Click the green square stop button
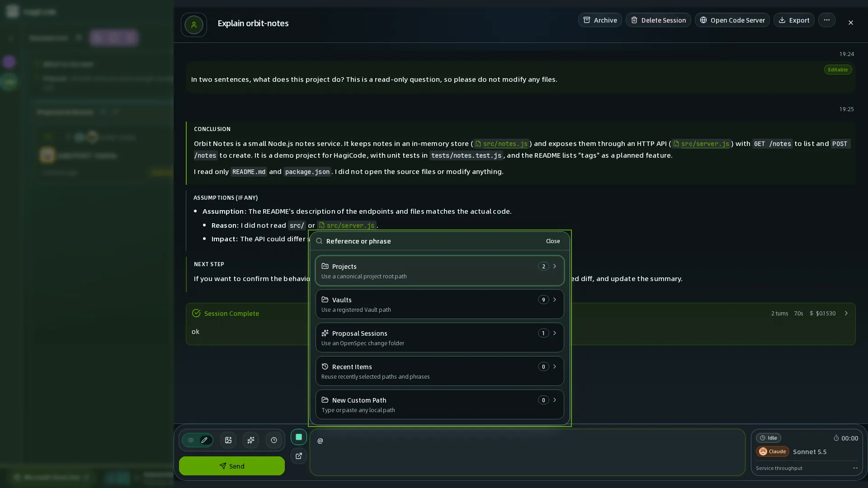The height and width of the screenshot is (488, 868). tap(299, 437)
